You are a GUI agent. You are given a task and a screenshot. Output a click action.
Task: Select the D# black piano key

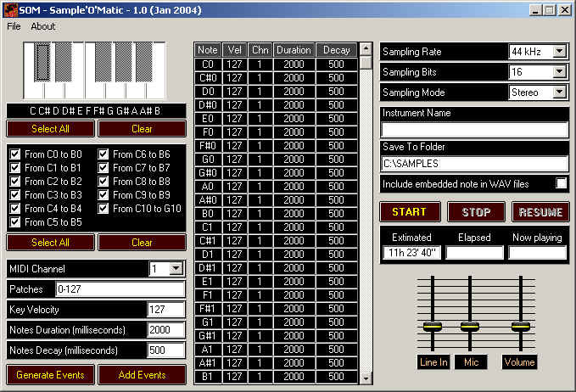(x=63, y=62)
